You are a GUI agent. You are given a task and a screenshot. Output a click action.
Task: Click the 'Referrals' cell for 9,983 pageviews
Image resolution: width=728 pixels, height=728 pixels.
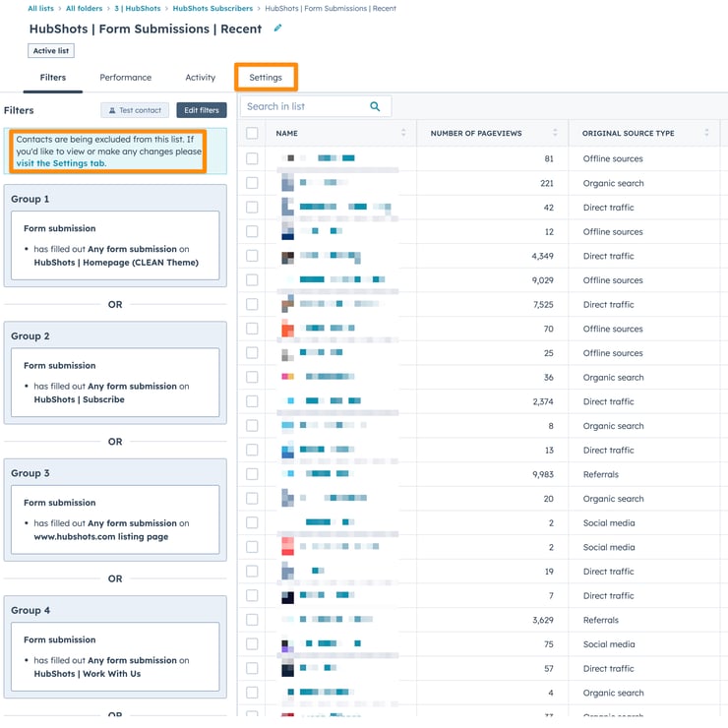click(601, 474)
